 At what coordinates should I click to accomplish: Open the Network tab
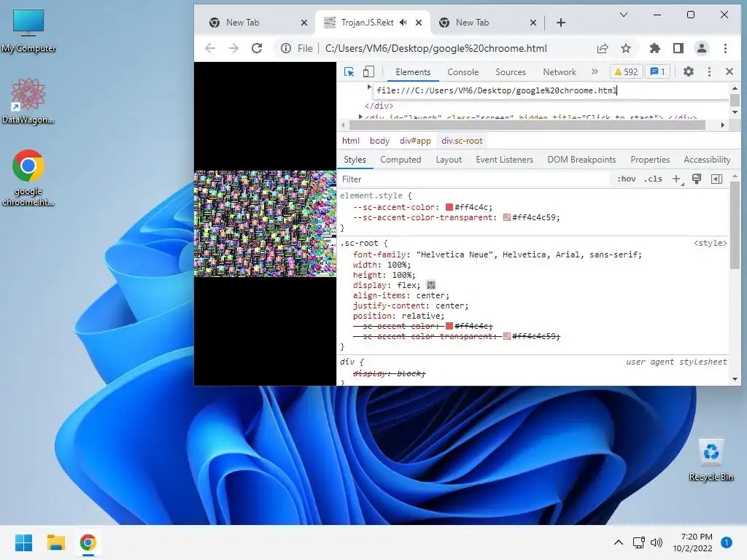560,72
